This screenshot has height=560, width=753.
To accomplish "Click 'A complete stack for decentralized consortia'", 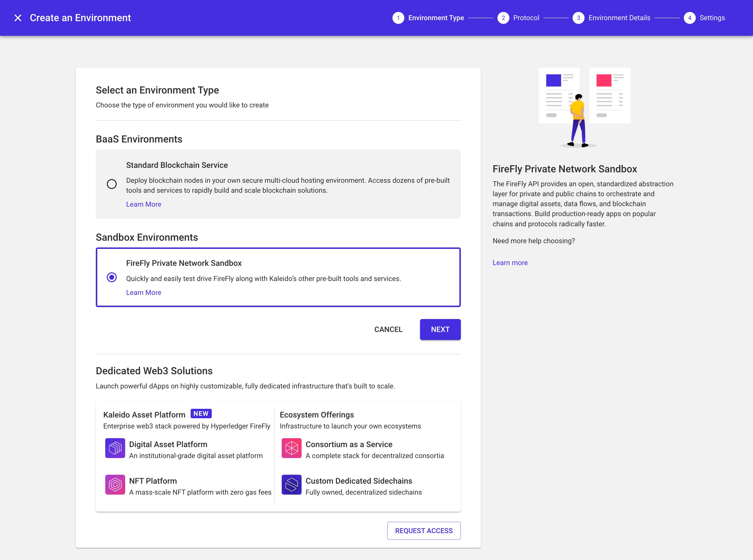I will pos(375,456).
